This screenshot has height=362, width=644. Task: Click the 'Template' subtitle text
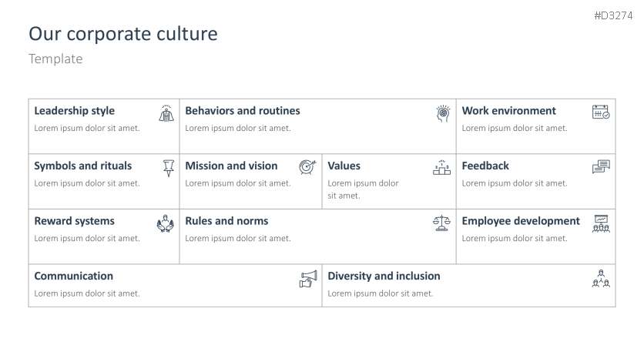click(55, 59)
